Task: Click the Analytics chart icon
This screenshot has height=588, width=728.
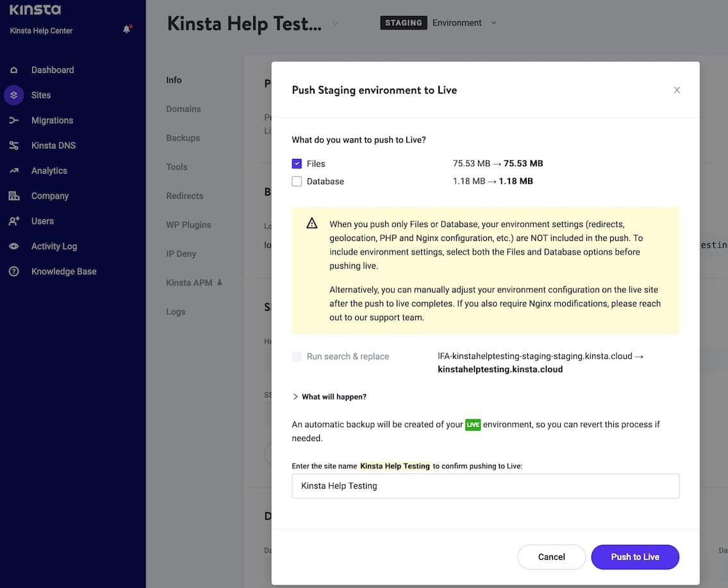Action: click(14, 171)
